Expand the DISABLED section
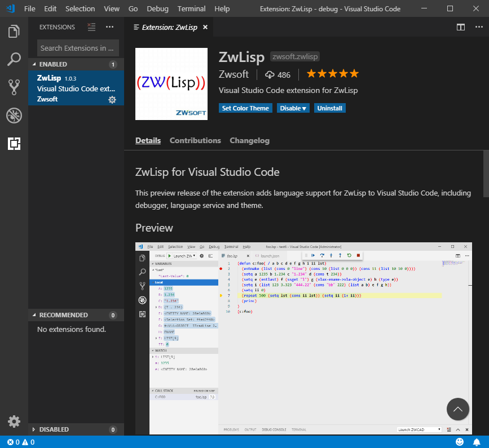 click(x=76, y=429)
